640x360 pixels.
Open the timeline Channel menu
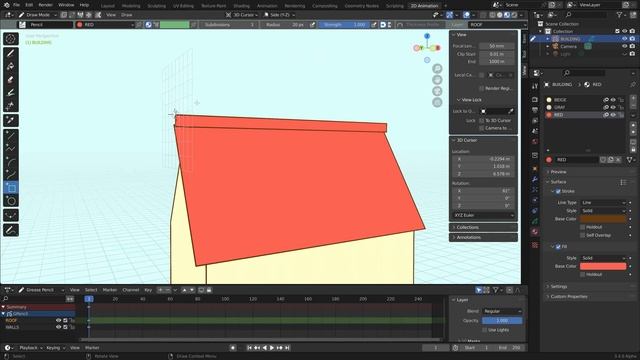(x=131, y=290)
